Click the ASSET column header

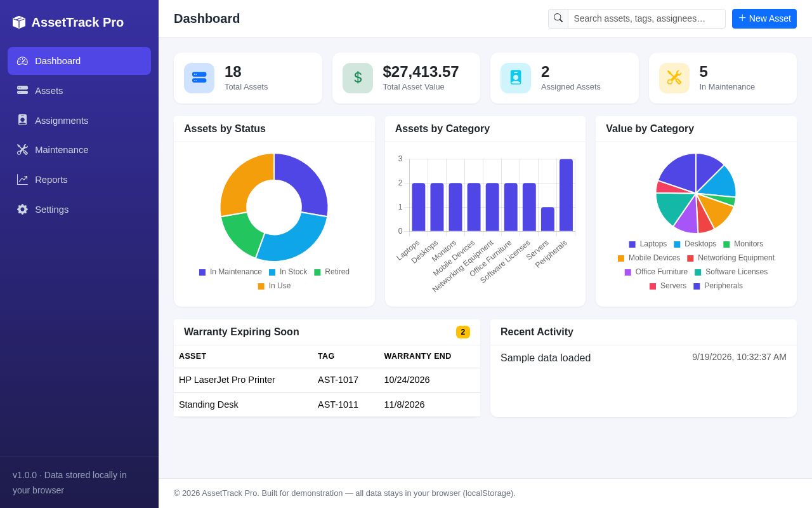pyautogui.click(x=192, y=356)
